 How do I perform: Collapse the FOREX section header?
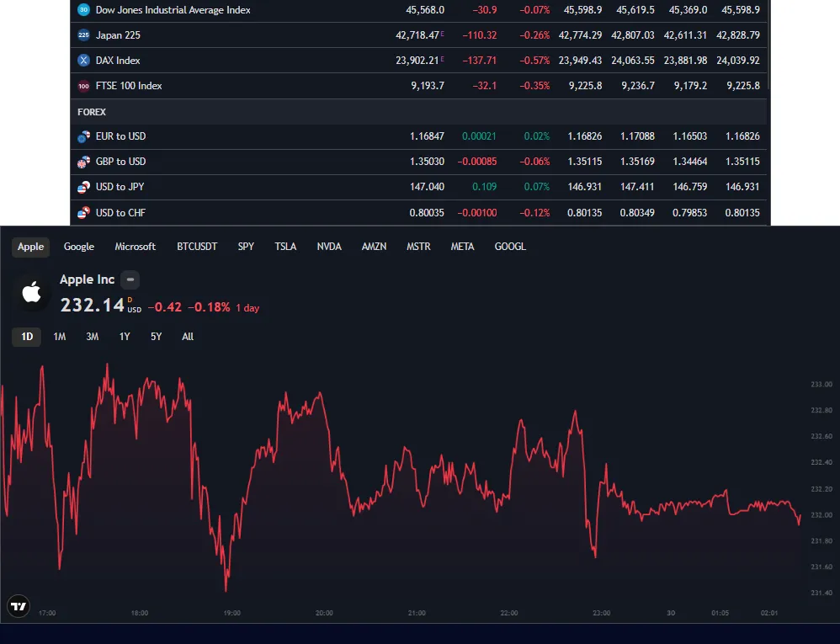tap(92, 112)
